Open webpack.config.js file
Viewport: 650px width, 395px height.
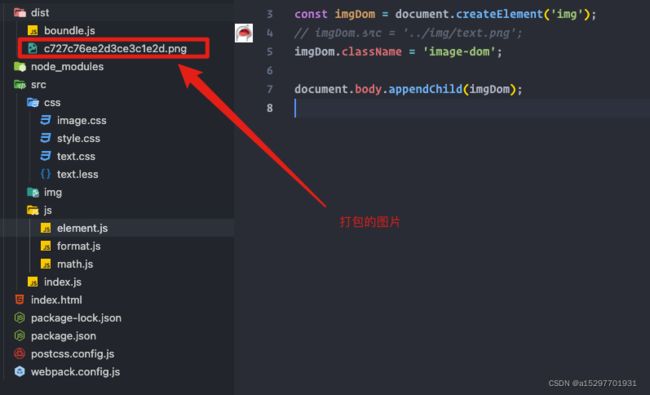pyautogui.click(x=75, y=372)
